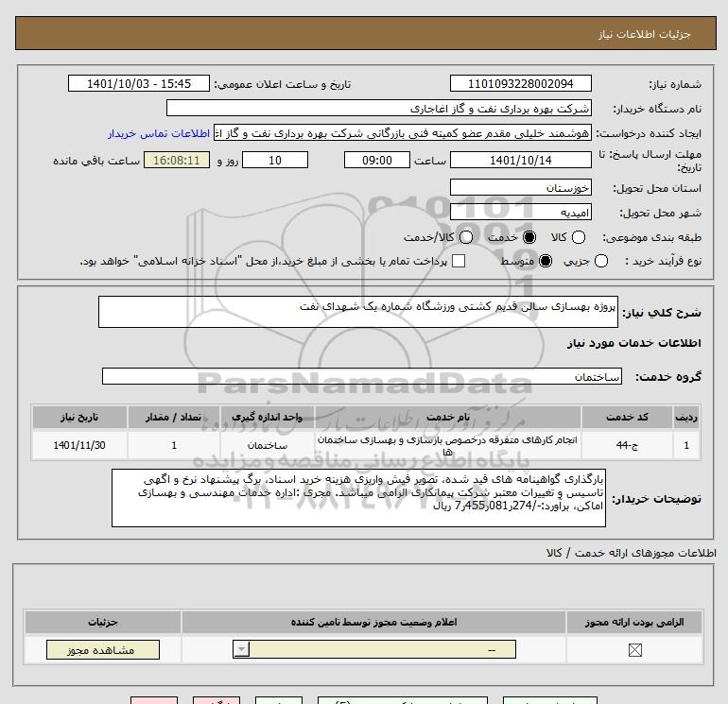Click the مشاهده مجوز button
Viewport: 728px width, 704px height.
coord(103,650)
